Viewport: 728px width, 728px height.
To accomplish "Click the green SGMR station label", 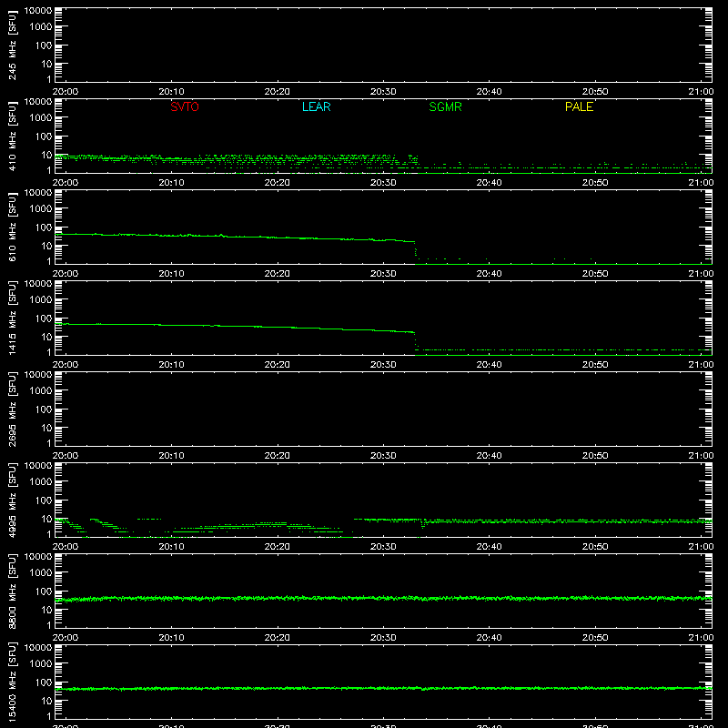I will [x=445, y=106].
